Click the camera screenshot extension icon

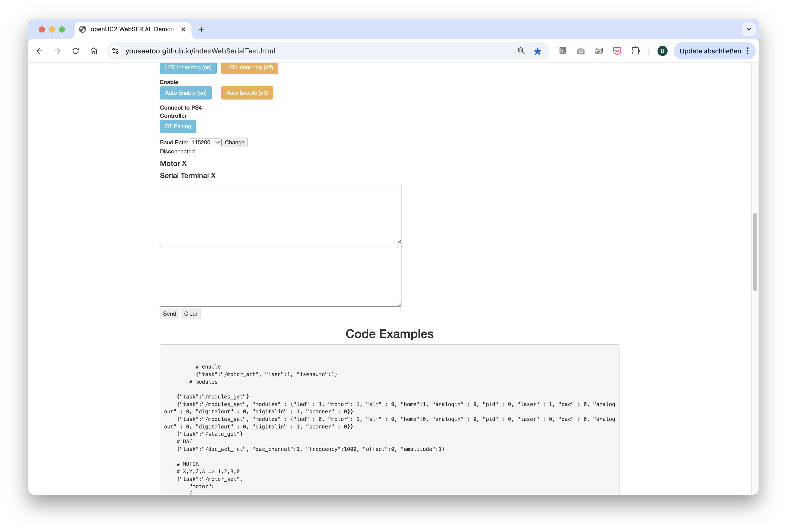581,51
